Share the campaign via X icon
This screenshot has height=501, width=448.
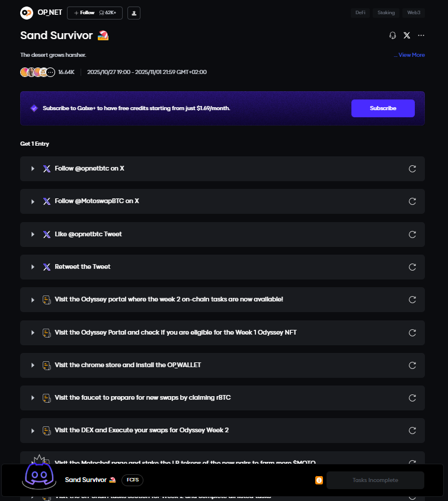point(407,36)
